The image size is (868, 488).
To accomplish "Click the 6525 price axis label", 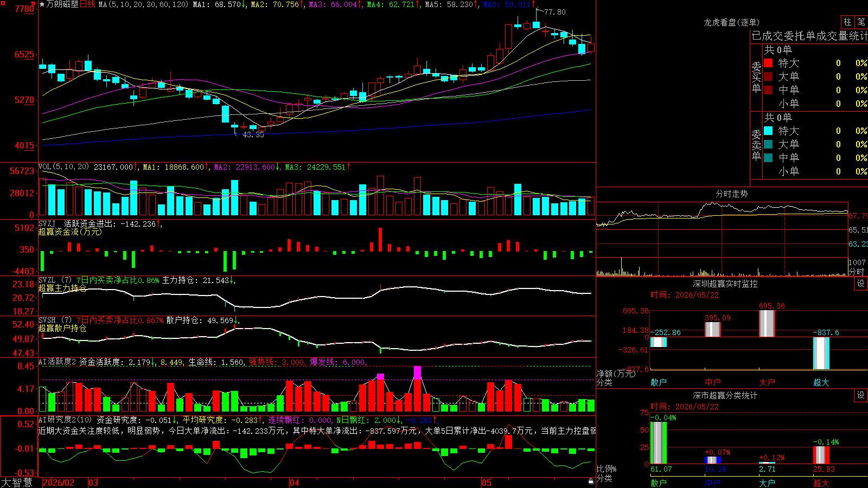I will click(24, 54).
